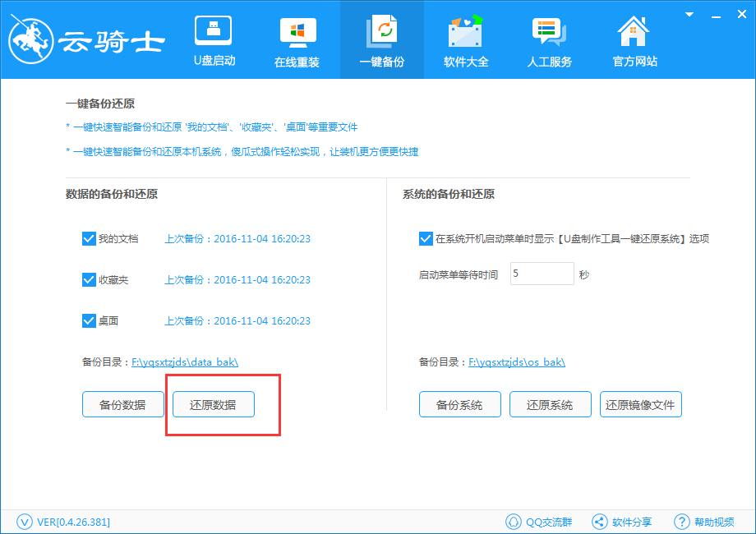Click the 还原系统 button

(x=550, y=404)
